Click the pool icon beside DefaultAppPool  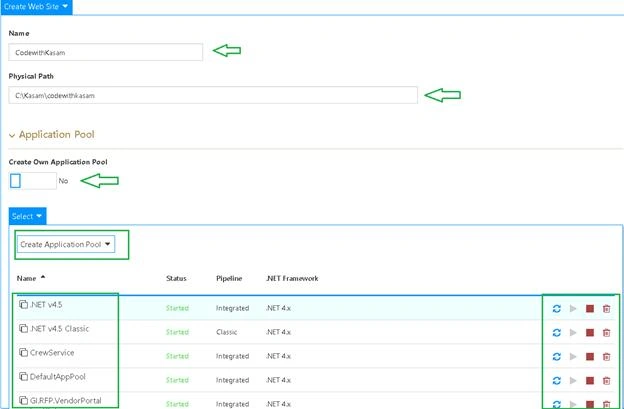(x=23, y=376)
